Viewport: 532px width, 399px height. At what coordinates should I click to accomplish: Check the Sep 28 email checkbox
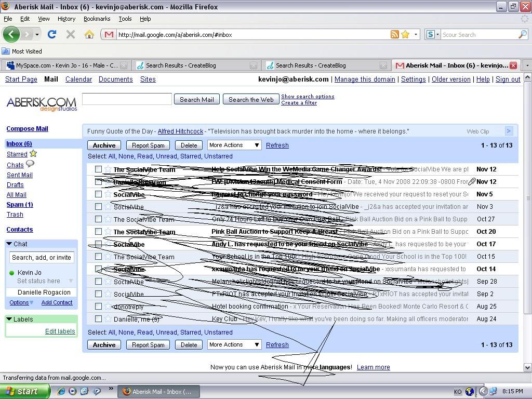click(98, 281)
